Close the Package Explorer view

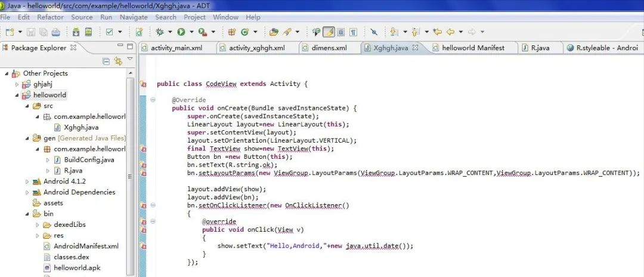73,48
